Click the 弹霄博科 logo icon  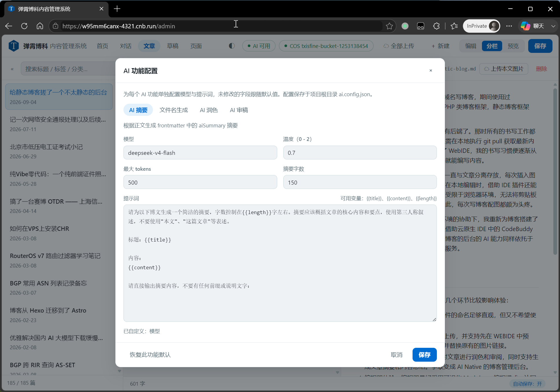(x=14, y=46)
